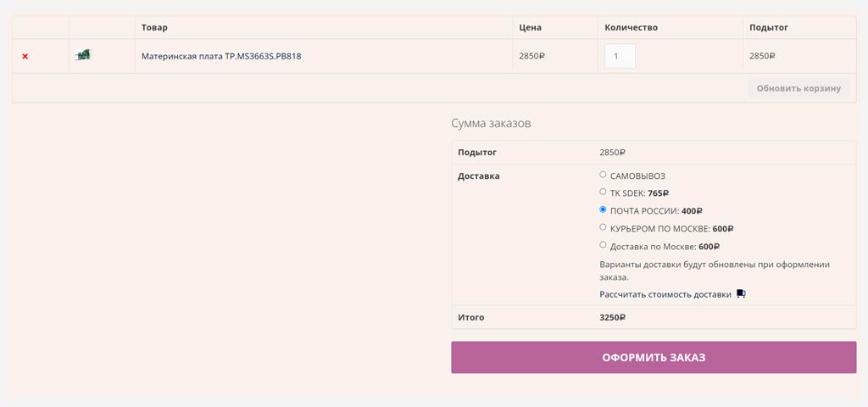
Task: Click the Сумма заказов heading
Action: [x=491, y=123]
